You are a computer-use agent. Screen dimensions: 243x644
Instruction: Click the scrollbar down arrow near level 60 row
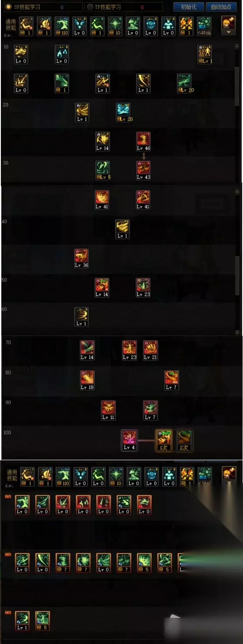(237, 332)
